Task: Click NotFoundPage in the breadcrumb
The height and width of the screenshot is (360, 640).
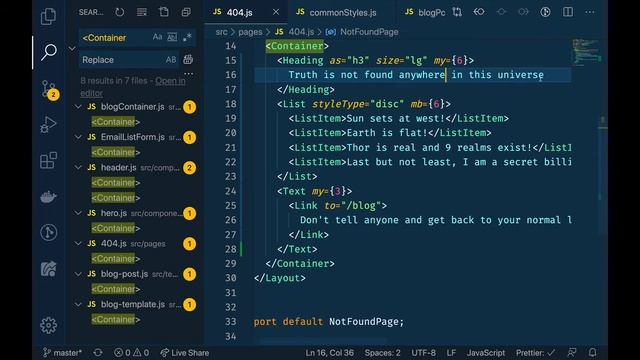Action: [369, 32]
